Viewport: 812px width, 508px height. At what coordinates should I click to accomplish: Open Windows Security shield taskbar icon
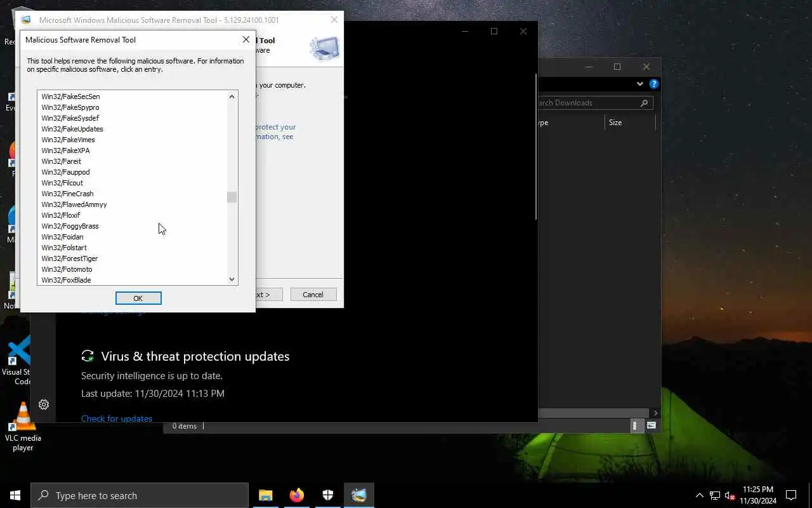click(328, 495)
